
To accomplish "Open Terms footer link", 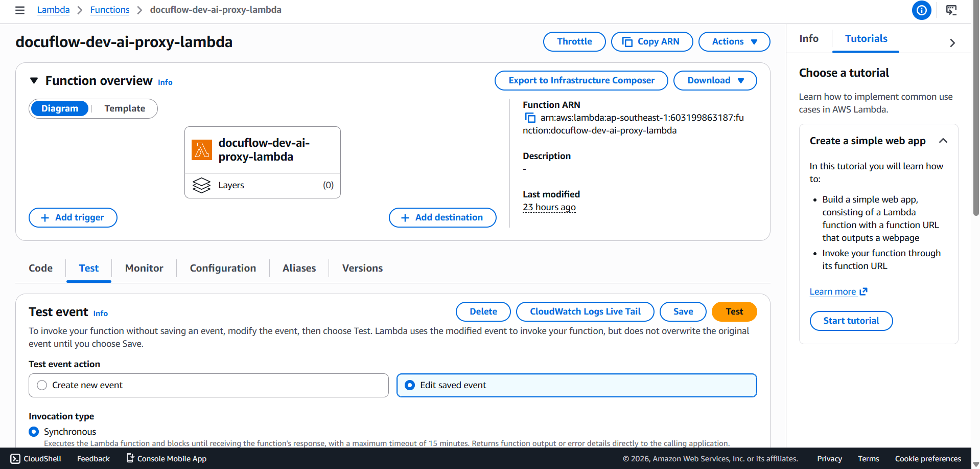I will (868, 459).
